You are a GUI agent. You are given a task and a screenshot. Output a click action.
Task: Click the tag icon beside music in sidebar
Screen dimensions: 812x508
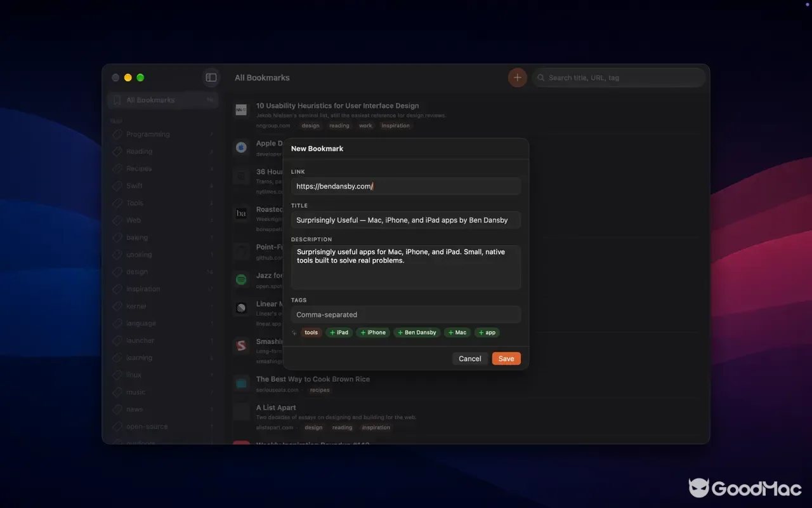[117, 392]
